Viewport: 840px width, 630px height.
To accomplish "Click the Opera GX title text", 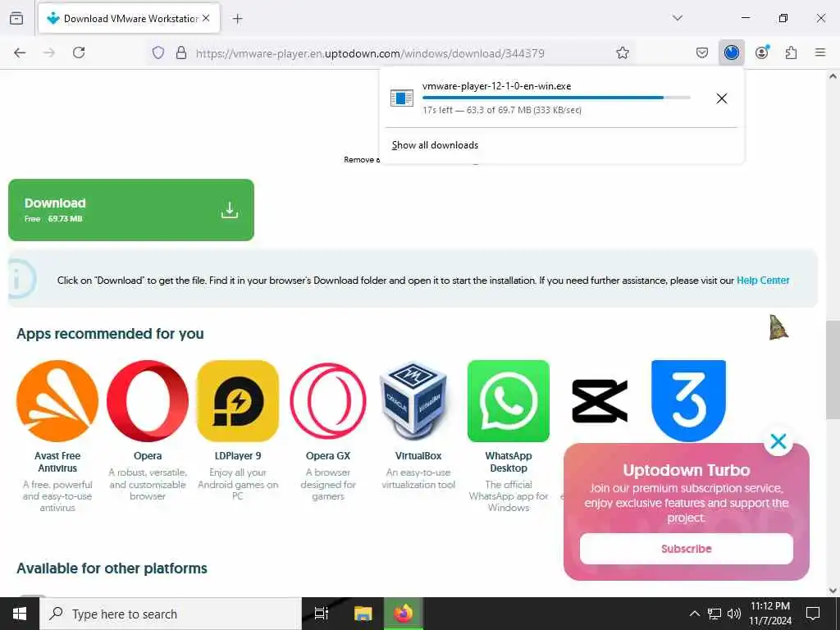I will point(328,456).
